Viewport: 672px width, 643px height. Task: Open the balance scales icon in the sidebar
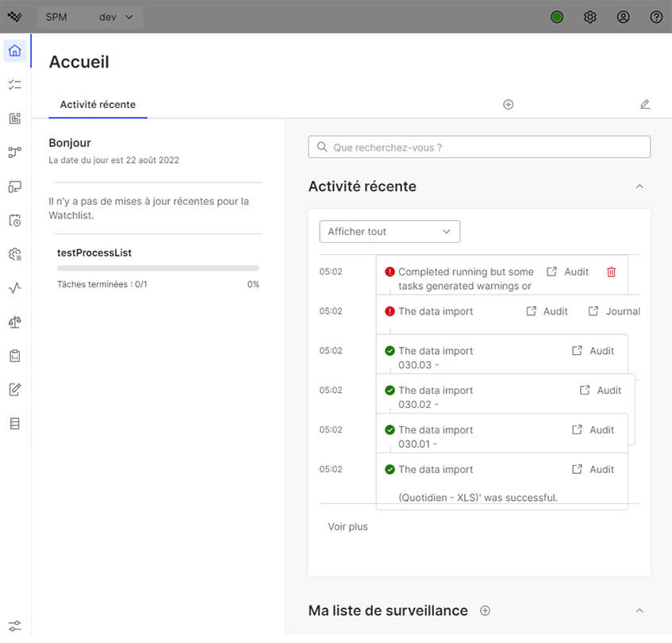[x=14, y=321]
